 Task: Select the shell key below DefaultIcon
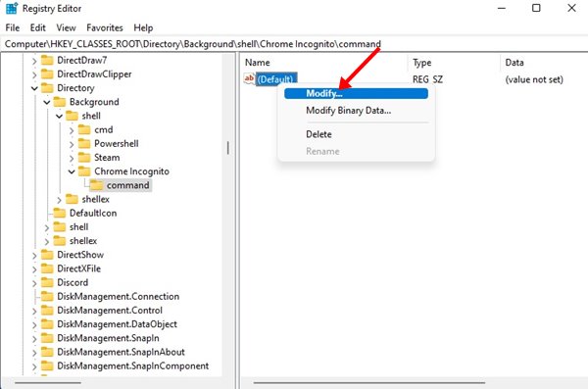[x=78, y=226]
